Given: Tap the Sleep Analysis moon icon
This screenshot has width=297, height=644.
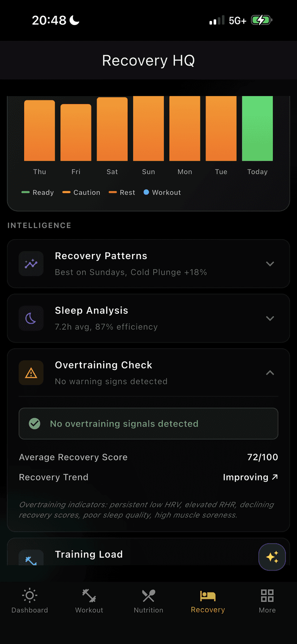Looking at the screenshot, I should point(31,318).
